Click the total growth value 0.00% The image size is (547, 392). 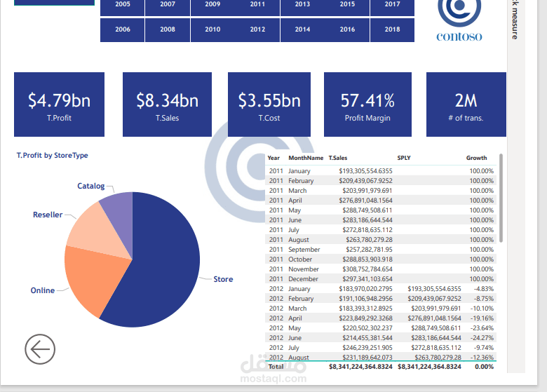[484, 367]
